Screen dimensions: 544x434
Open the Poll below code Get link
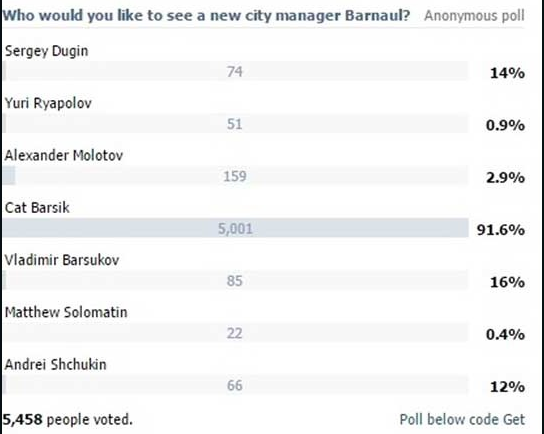[x=462, y=419]
